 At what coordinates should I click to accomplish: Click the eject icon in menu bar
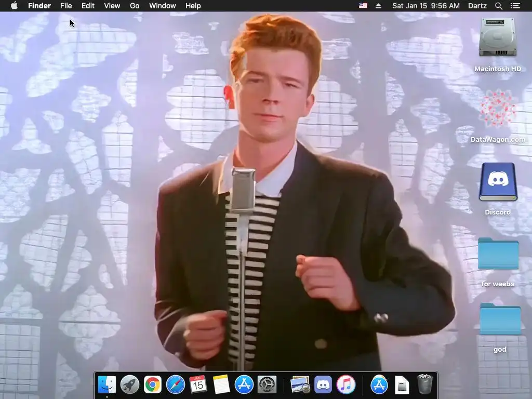click(x=378, y=6)
